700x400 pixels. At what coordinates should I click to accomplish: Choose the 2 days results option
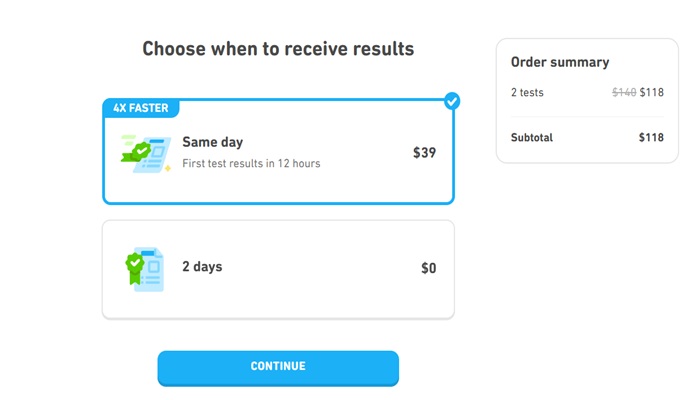click(x=278, y=269)
